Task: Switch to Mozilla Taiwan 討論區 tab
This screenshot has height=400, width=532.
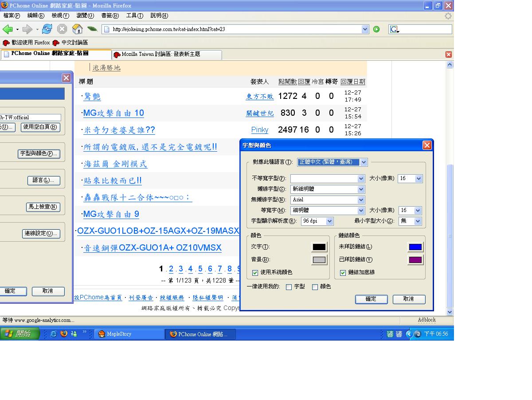Action: click(166, 55)
